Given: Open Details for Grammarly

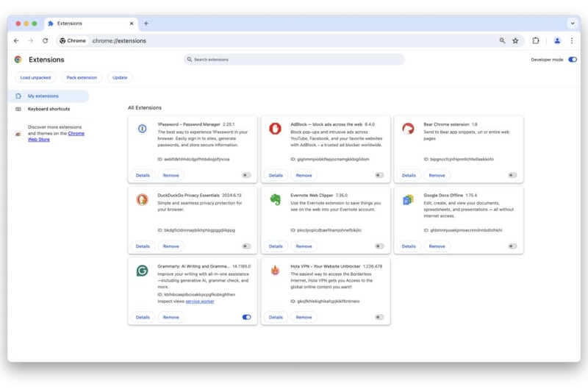Looking at the screenshot, I should [x=143, y=317].
